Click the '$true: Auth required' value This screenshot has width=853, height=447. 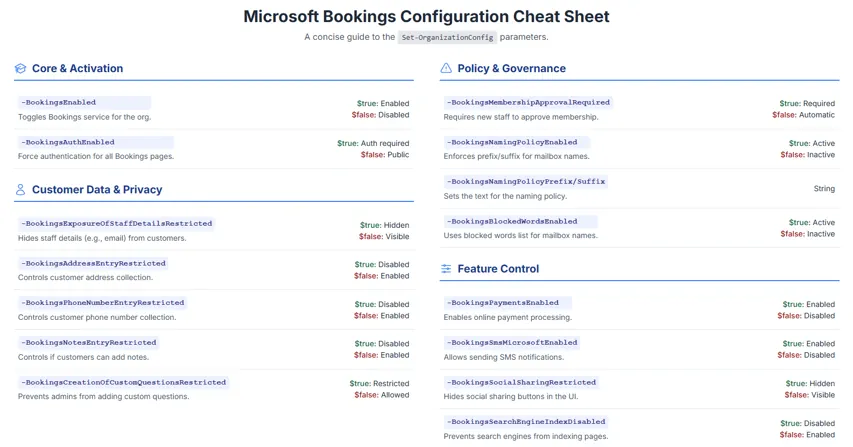pos(373,144)
